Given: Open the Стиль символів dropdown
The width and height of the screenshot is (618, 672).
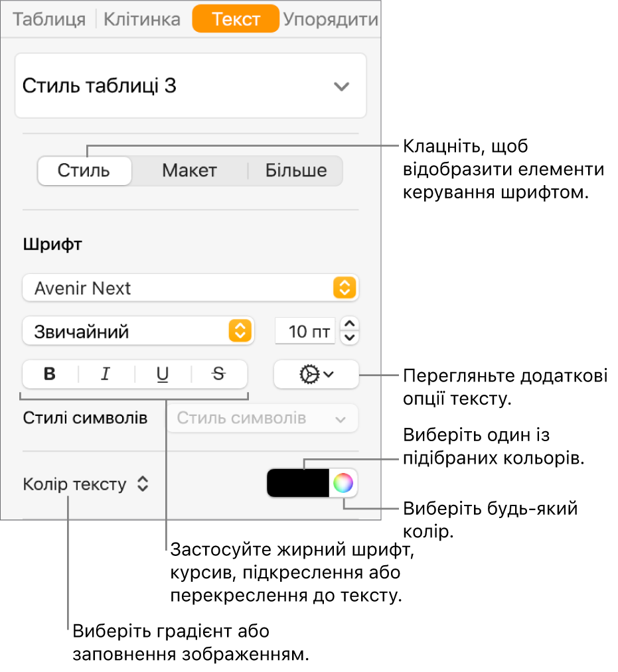Looking at the screenshot, I should point(262,419).
